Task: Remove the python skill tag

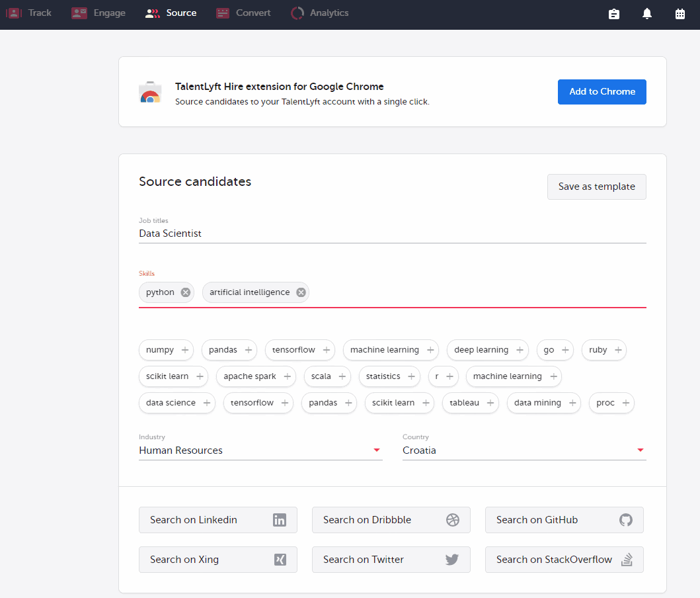Action: tap(184, 292)
